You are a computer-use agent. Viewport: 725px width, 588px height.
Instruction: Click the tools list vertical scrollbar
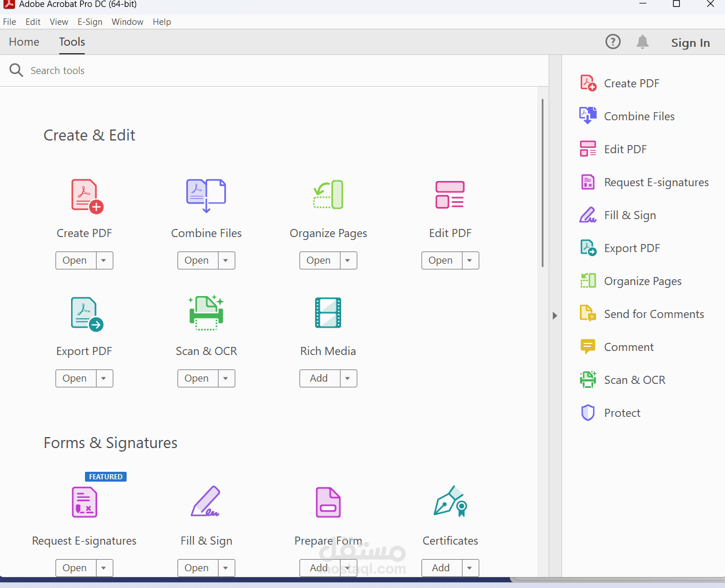tap(542, 183)
